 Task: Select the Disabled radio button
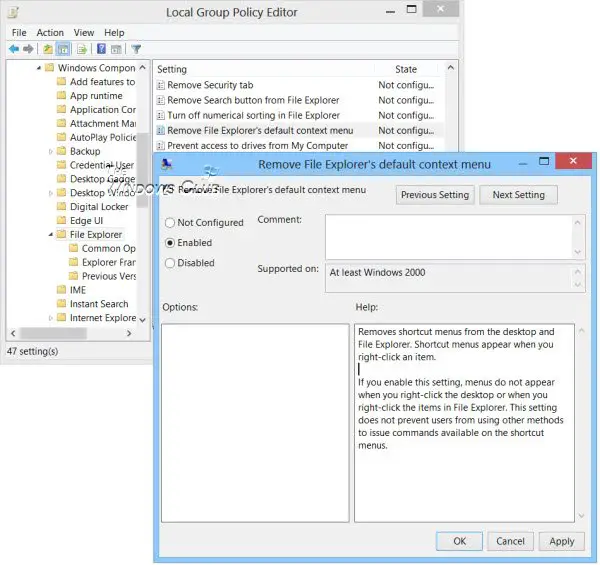click(170, 263)
